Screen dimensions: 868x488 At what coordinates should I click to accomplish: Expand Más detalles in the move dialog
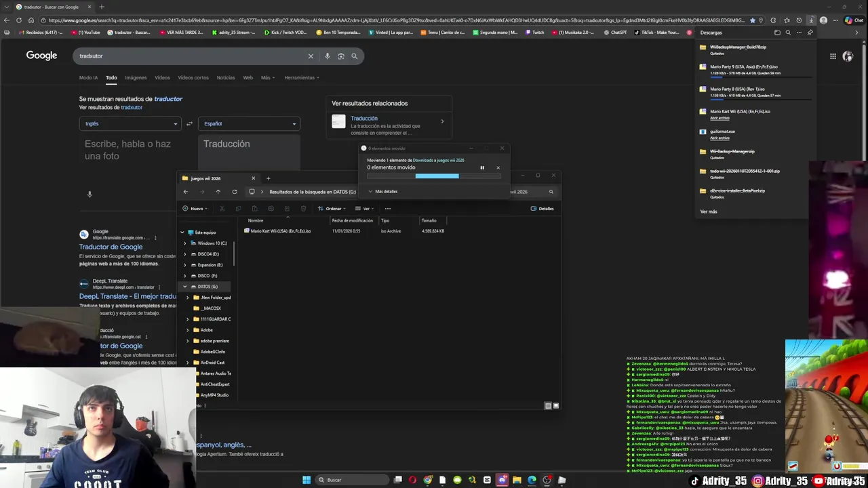point(383,192)
